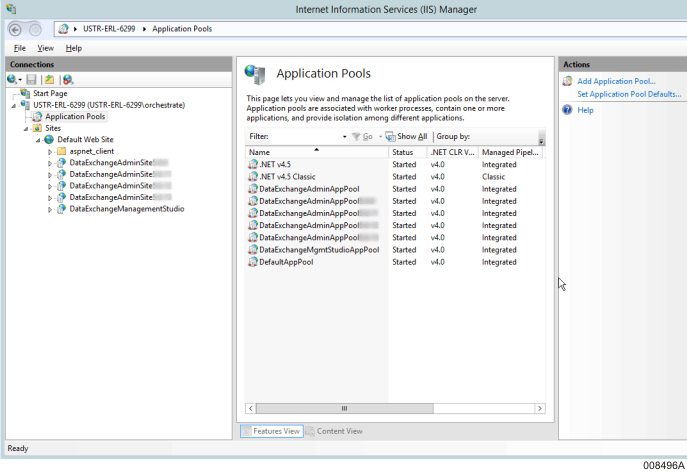Click the Create New Connection globe icon
The image size is (687, 473).
pos(12,79)
